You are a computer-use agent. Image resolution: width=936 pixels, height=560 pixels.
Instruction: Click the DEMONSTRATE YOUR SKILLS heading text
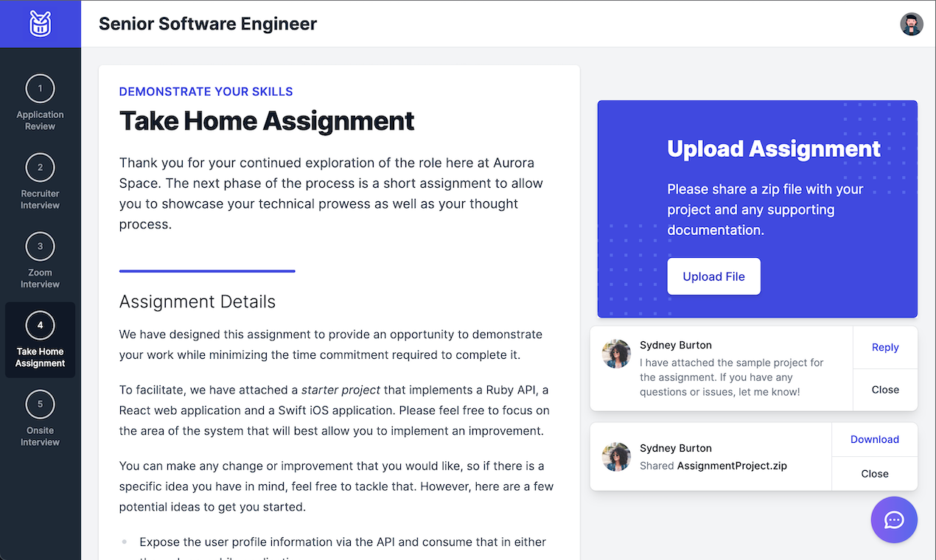[x=206, y=92]
